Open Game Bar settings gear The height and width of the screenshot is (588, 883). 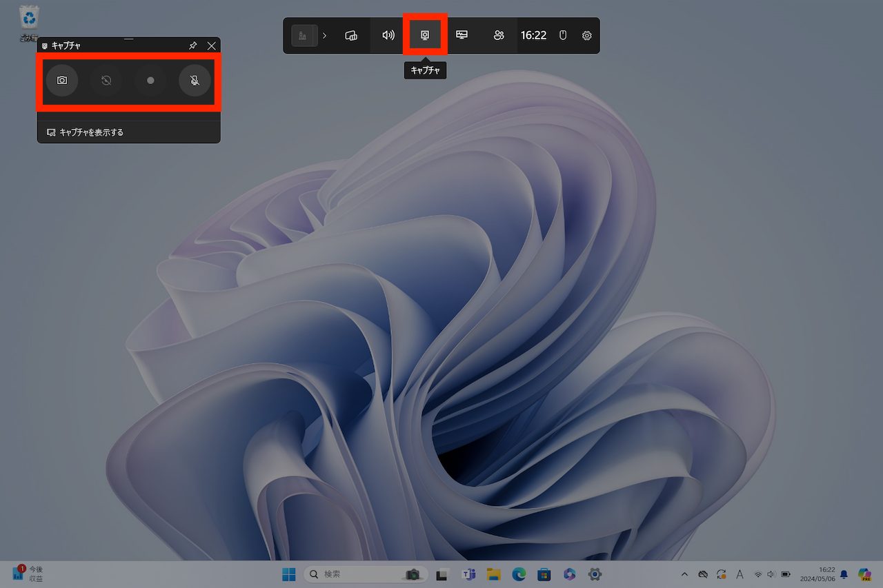(587, 35)
